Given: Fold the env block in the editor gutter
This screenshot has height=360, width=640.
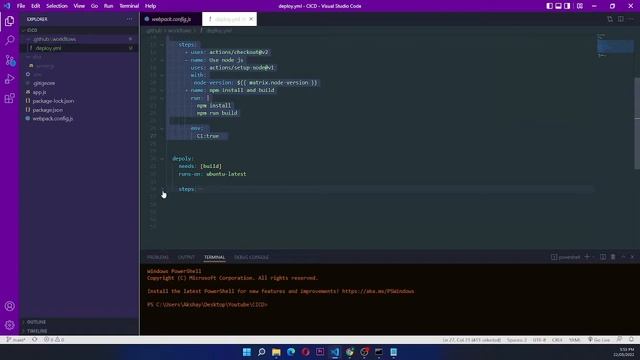Looking at the screenshot, I should pos(162,128).
